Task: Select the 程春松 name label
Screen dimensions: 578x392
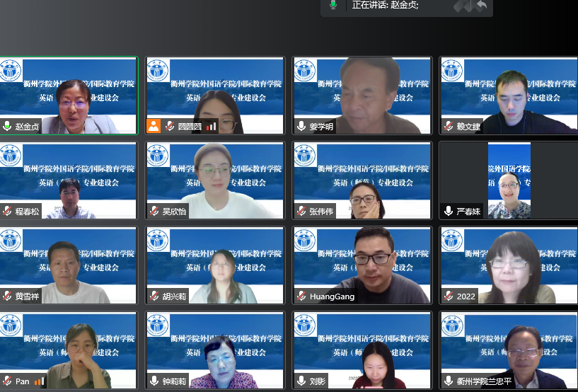Action: click(28, 212)
